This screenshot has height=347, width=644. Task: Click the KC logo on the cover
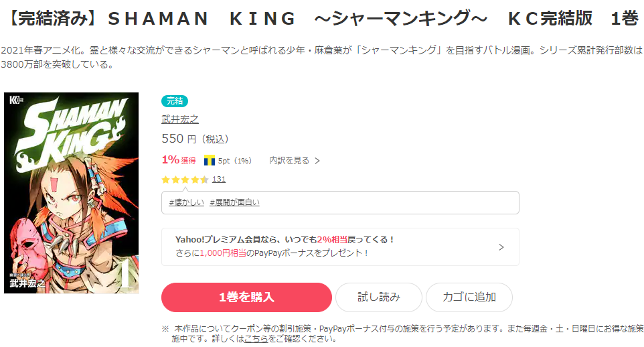point(15,100)
